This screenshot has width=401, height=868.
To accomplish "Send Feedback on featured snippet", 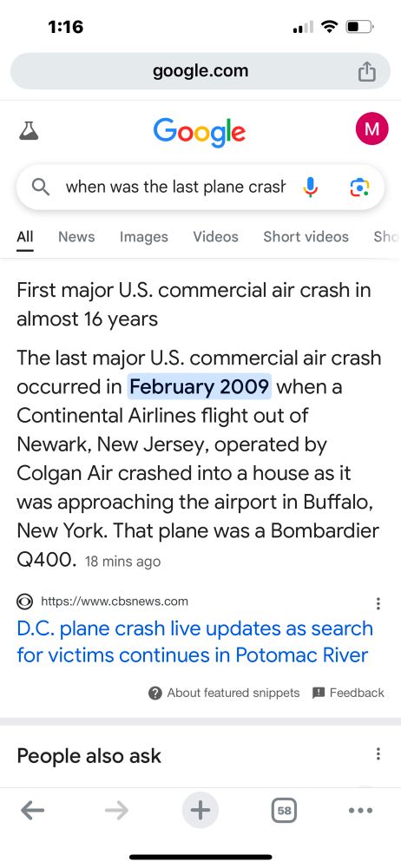I will tap(348, 693).
